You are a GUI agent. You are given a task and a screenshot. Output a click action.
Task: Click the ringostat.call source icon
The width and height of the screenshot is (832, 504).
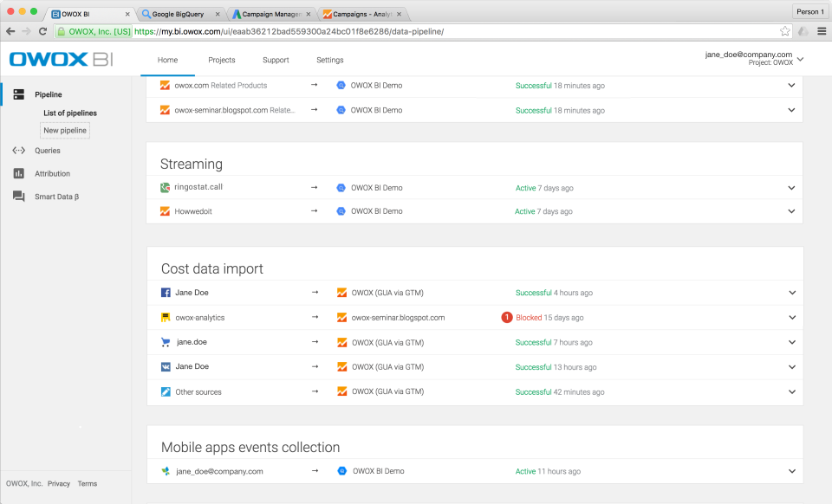coord(165,187)
